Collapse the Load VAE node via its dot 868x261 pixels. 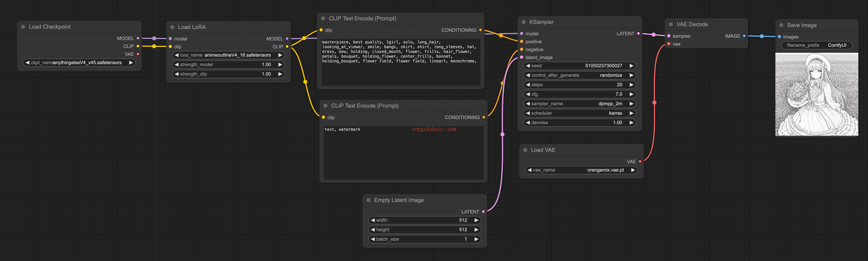525,150
